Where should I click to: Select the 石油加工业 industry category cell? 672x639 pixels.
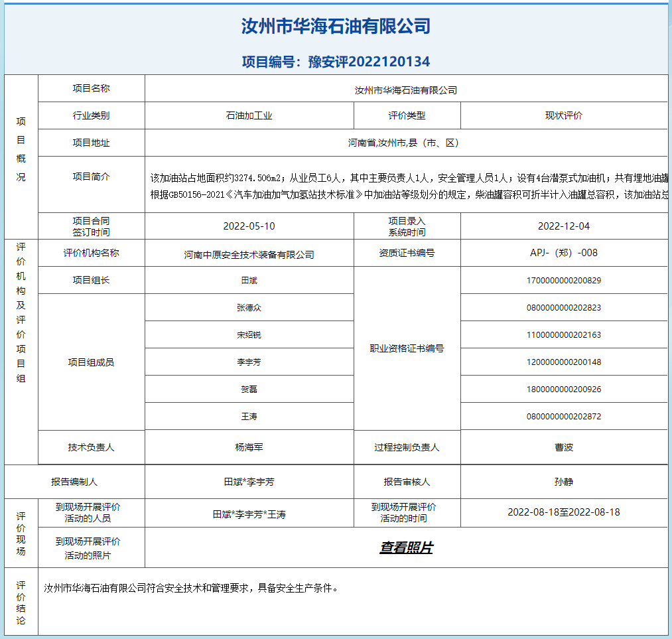click(249, 115)
